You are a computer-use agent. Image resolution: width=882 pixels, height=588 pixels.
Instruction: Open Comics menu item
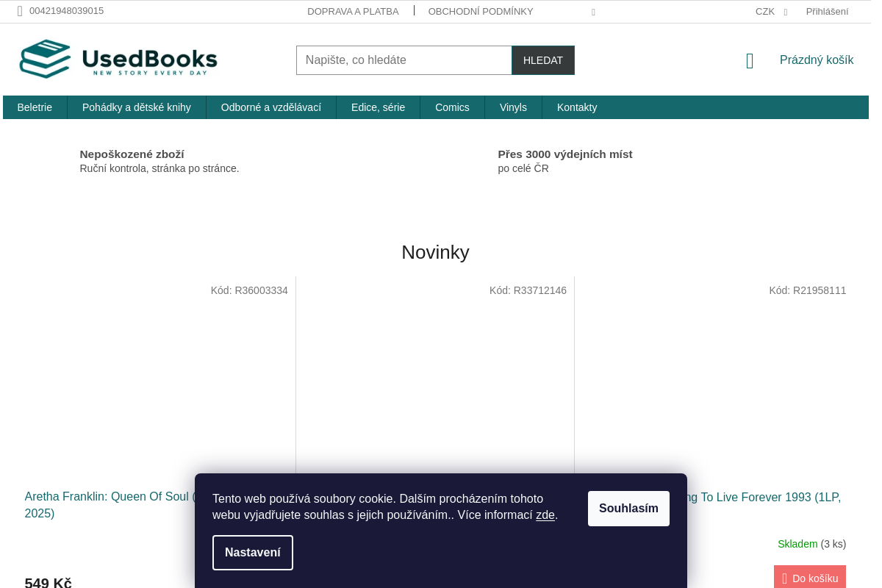click(x=452, y=107)
